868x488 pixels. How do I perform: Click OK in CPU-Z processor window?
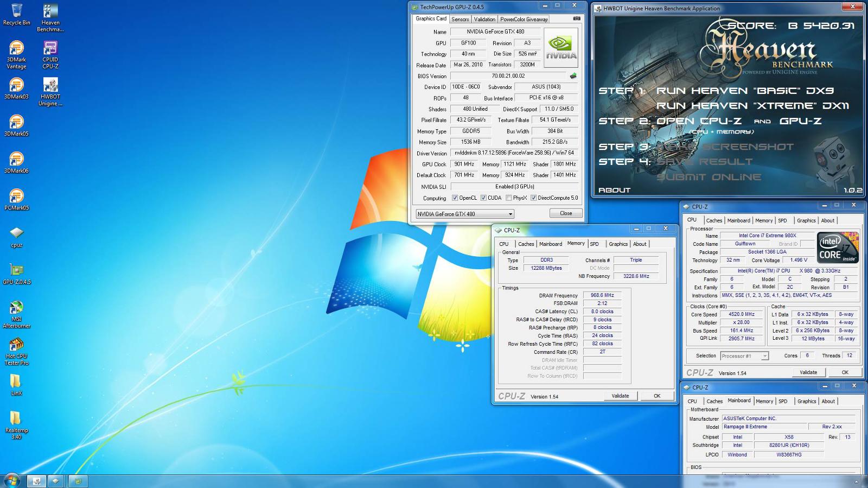[845, 372]
